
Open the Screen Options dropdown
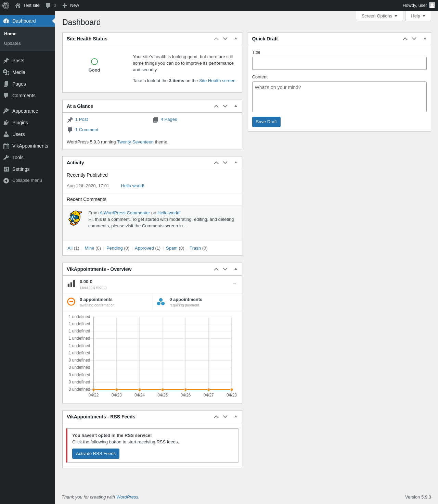pyautogui.click(x=379, y=16)
